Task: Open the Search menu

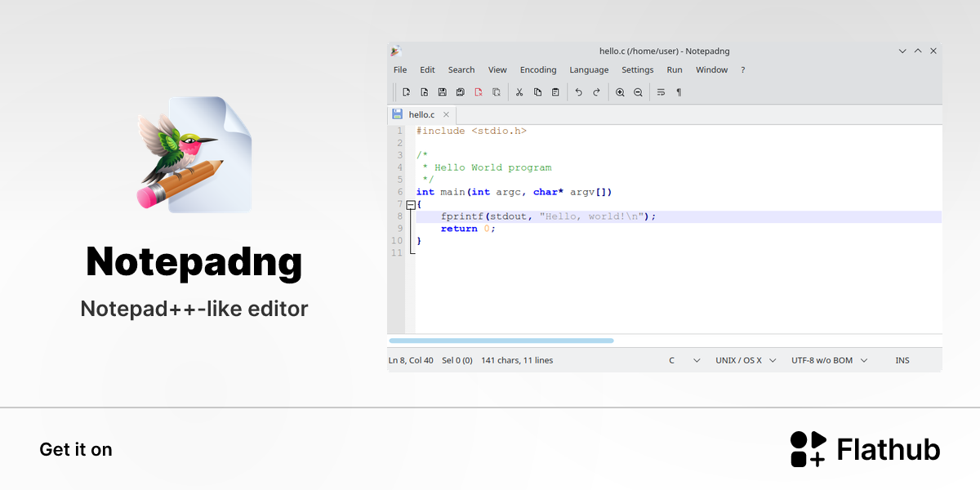Action: 461,70
